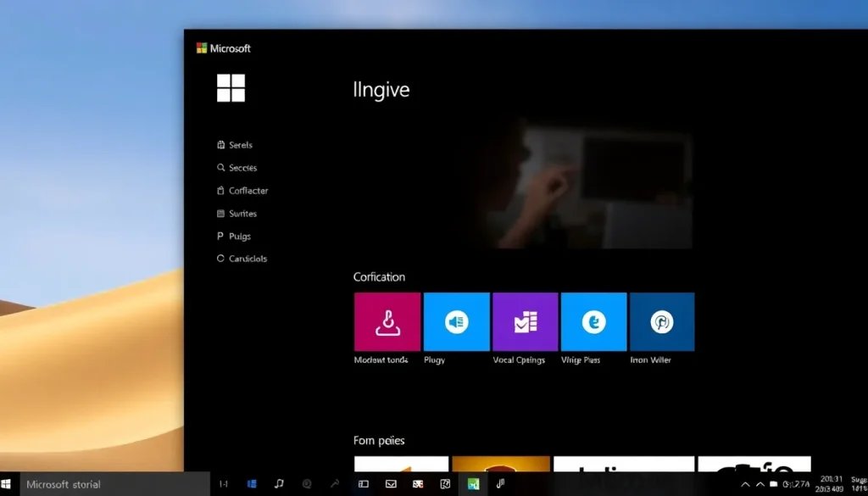Open the Vlrige Plass tile
This screenshot has height=496, width=868.
coord(594,321)
